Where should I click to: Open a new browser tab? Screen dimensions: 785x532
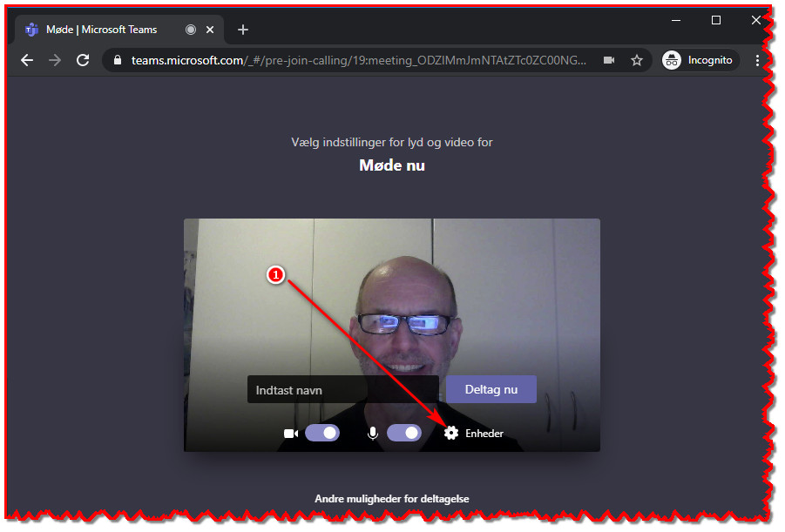tap(243, 30)
